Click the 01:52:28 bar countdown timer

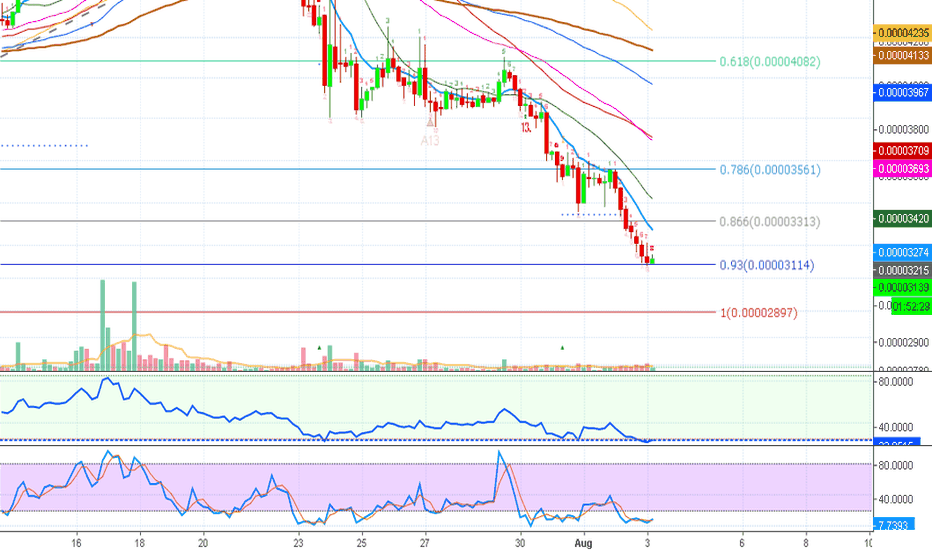911,307
